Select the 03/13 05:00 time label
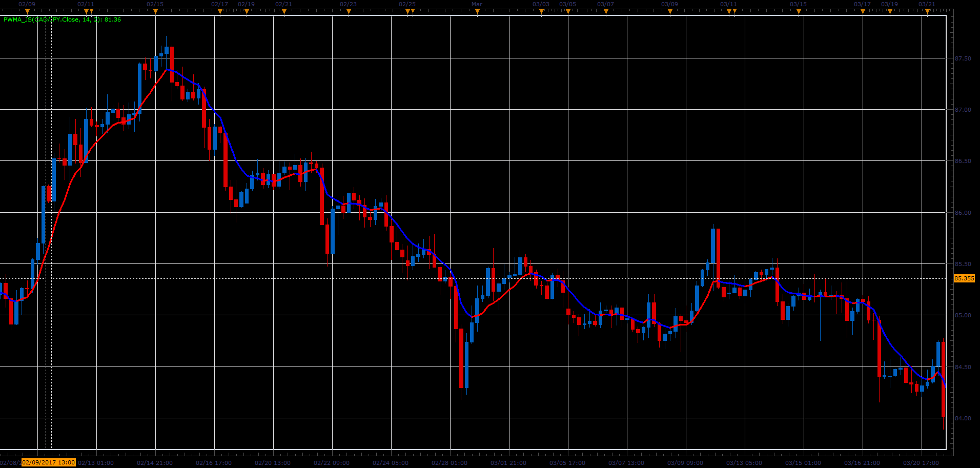The width and height of the screenshot is (980, 468). click(744, 463)
